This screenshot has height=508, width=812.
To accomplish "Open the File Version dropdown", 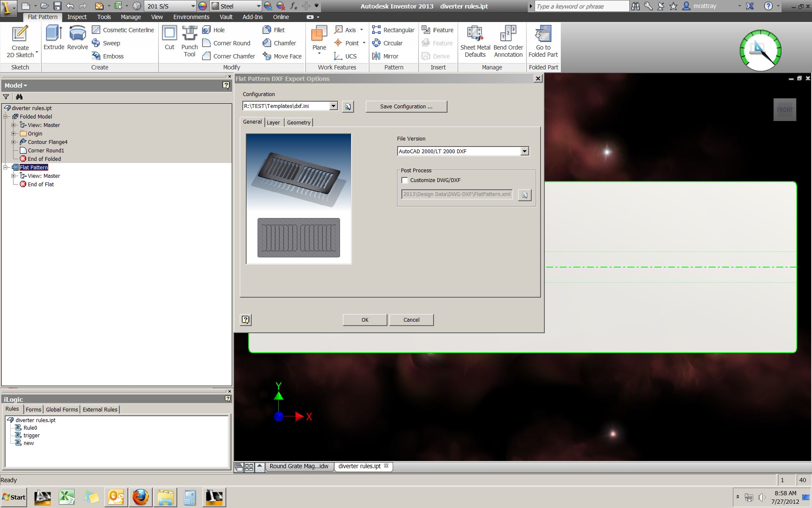I will point(524,151).
